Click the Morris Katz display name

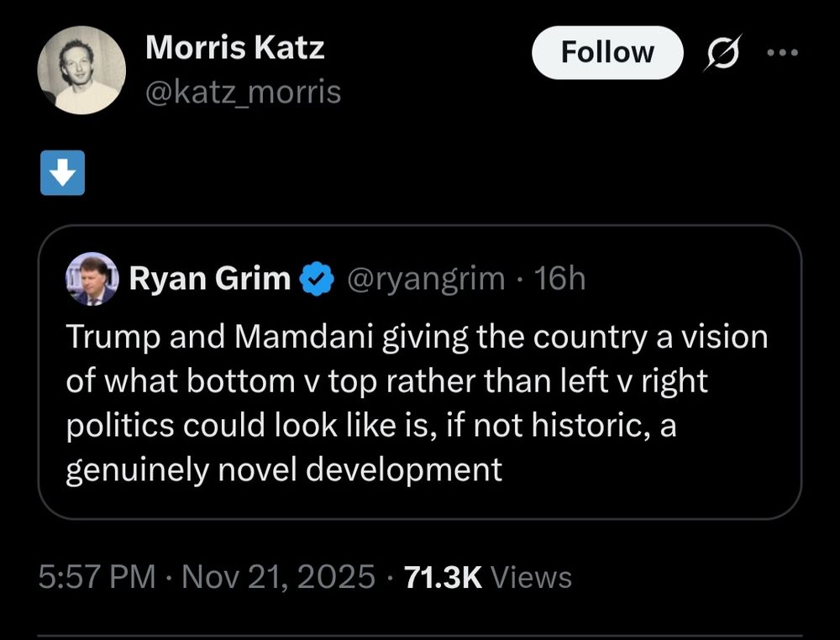coord(234,48)
